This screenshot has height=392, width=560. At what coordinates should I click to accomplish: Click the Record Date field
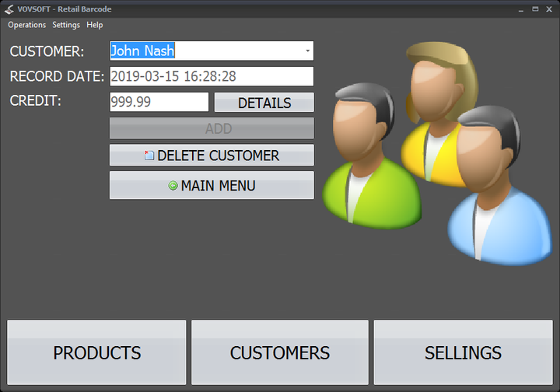click(212, 76)
